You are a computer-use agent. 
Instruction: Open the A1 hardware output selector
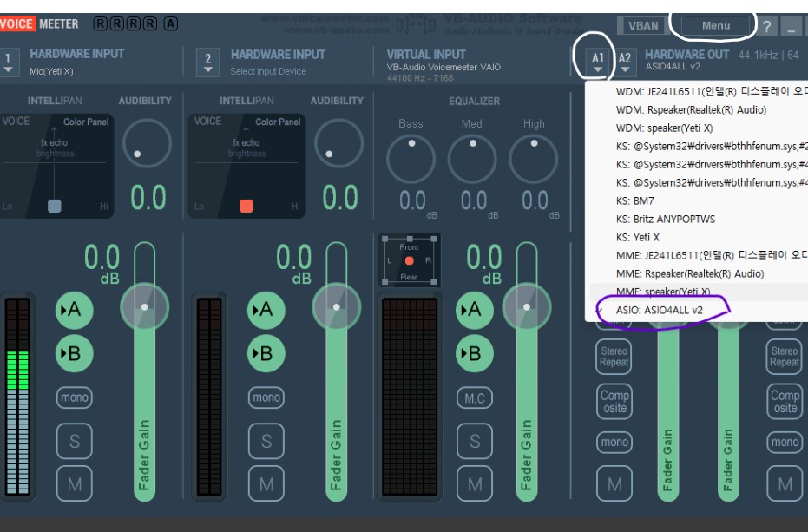pyautogui.click(x=597, y=62)
